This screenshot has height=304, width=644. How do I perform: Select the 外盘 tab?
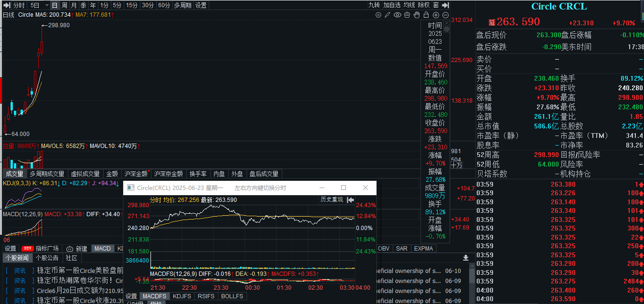tap(237, 174)
